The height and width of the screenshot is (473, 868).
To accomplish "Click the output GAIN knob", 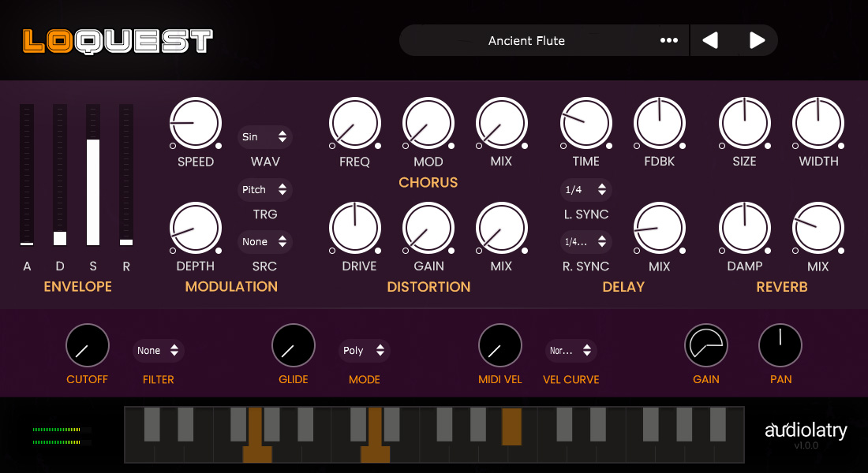I will point(706,345).
